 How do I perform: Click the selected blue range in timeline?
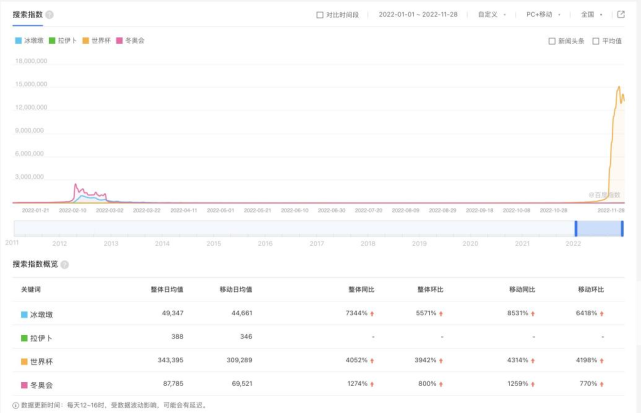(599, 229)
